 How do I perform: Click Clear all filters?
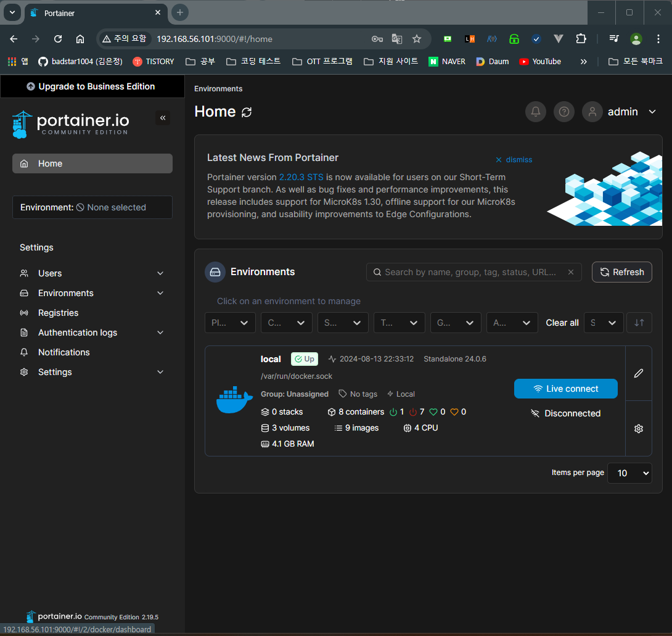pos(562,323)
